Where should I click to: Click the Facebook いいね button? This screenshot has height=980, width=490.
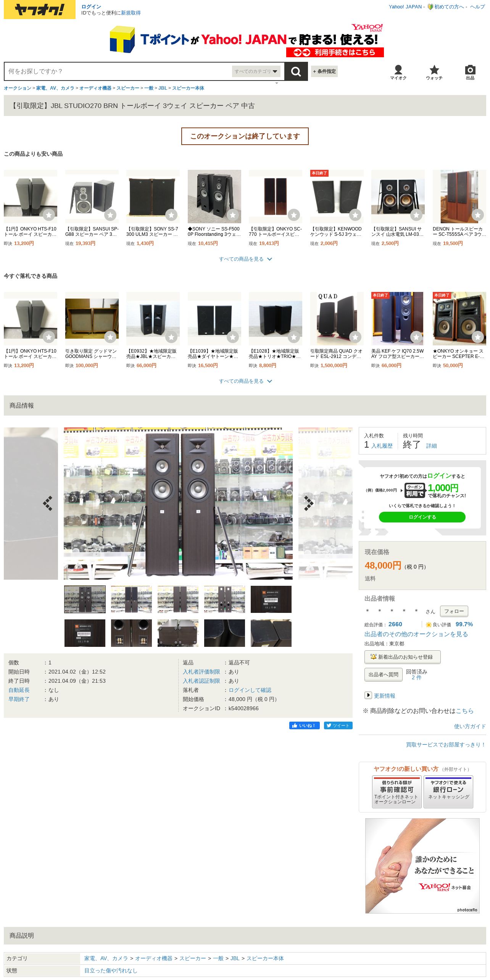pyautogui.click(x=304, y=725)
